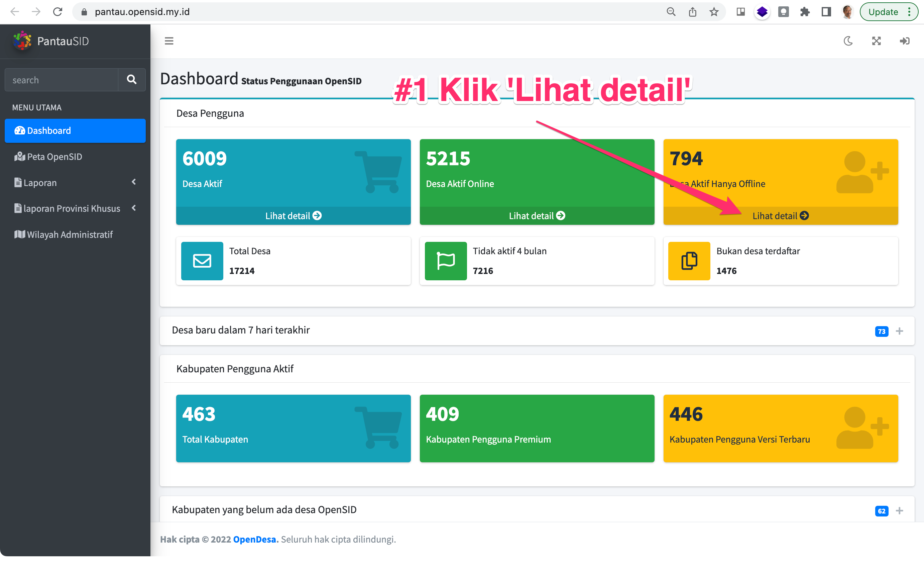924x570 pixels.
Task: Collapse the sidebar with the hamburger toggle
Action: (169, 41)
